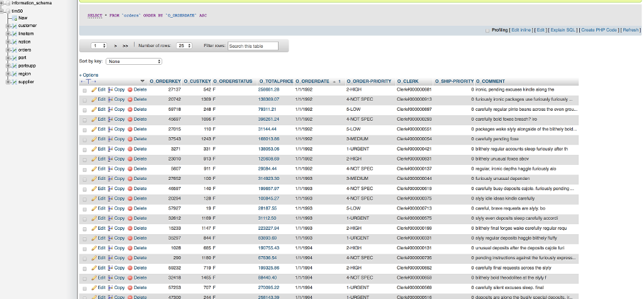Expand the + Options link
Image resolution: width=644 pixels, height=299 pixels.
[x=89, y=76]
